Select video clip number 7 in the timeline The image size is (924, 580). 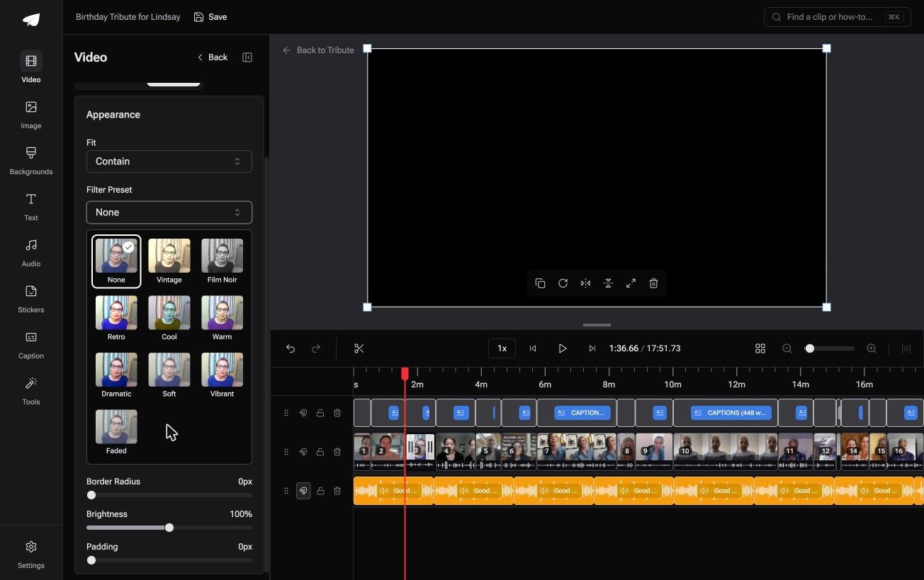pos(577,452)
